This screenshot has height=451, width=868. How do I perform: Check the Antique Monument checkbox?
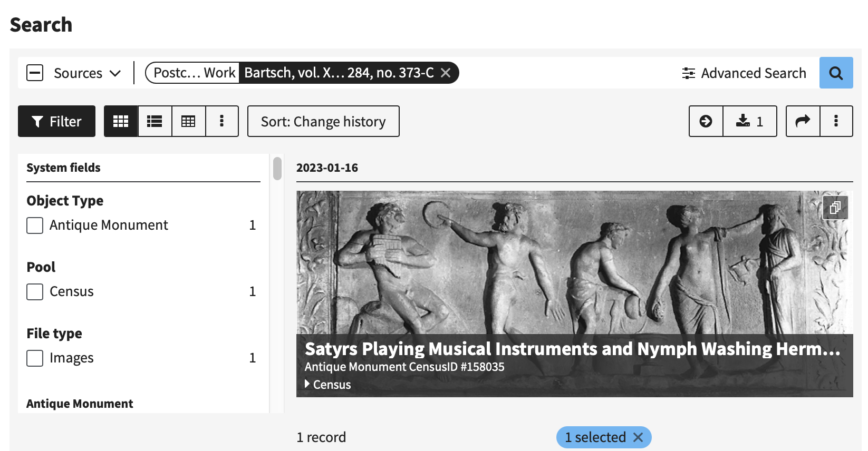tap(35, 226)
